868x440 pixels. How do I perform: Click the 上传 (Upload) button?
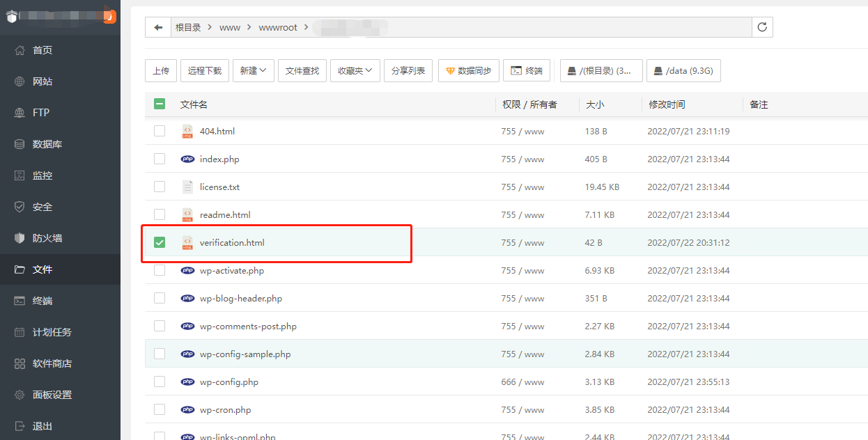pyautogui.click(x=161, y=70)
